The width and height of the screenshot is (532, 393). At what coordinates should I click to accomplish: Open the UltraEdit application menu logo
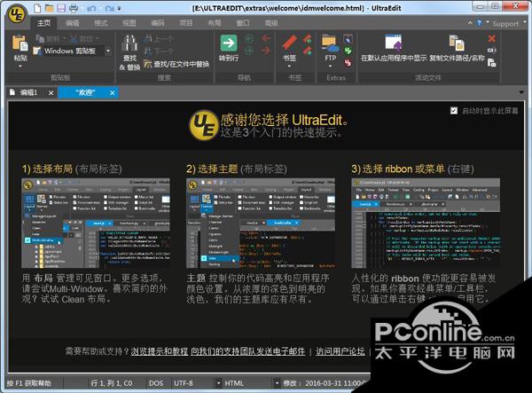click(17, 13)
